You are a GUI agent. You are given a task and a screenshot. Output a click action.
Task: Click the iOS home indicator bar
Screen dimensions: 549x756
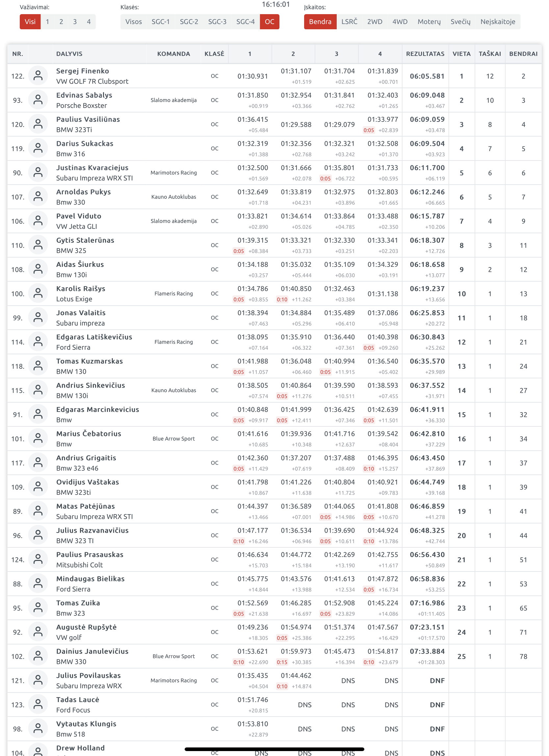tap(274, 749)
